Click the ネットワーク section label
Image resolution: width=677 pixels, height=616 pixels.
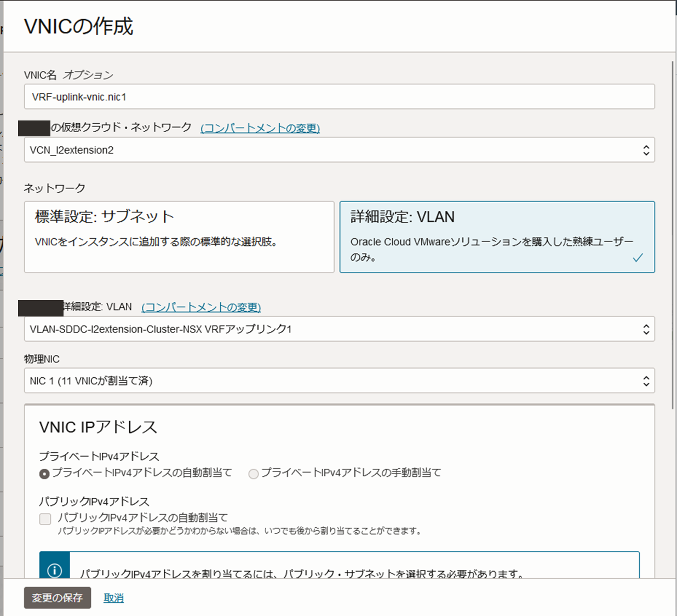(x=54, y=188)
